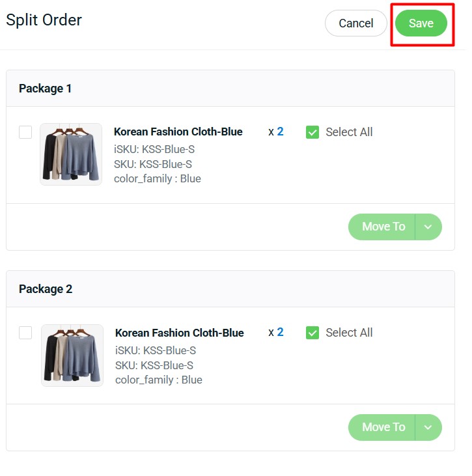
Task: Tick the item checkbox in Package 2
Action: click(x=25, y=333)
